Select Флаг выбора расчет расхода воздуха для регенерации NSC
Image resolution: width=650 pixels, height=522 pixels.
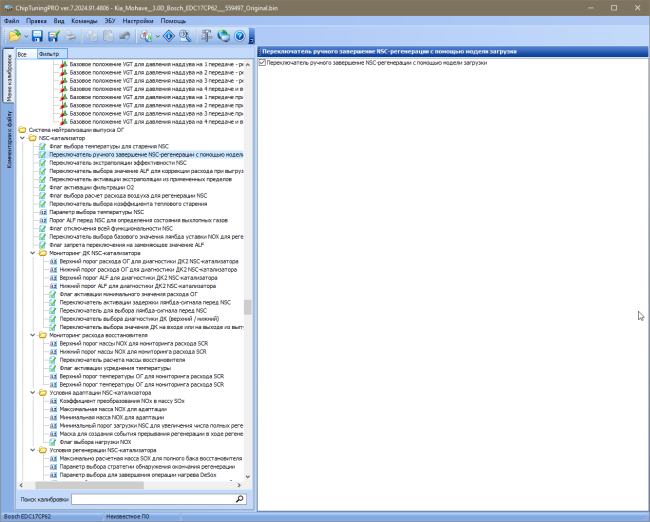[x=128, y=196]
